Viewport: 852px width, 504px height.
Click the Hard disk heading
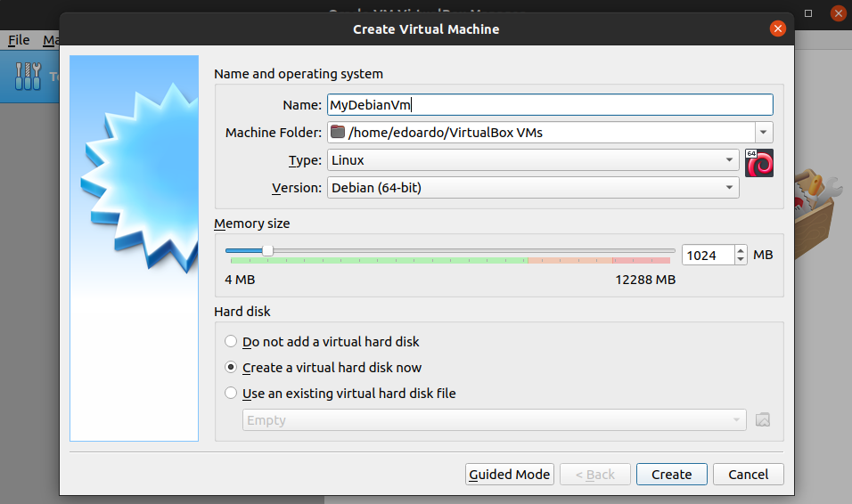click(x=242, y=311)
